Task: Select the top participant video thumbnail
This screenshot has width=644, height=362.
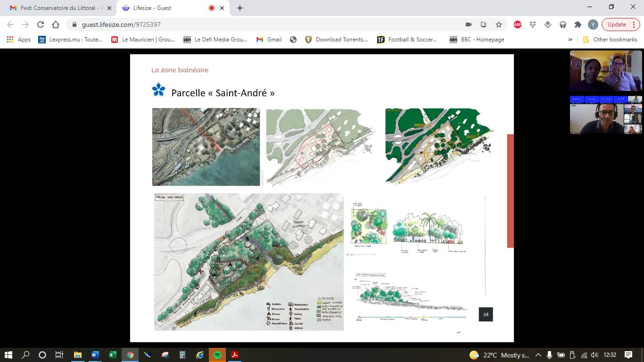Action: coord(605,71)
